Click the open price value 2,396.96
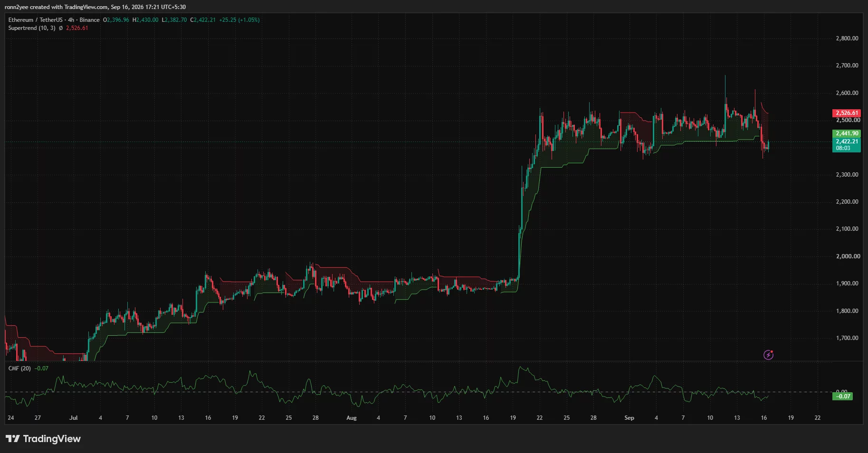The height and width of the screenshot is (453, 868). [118, 20]
